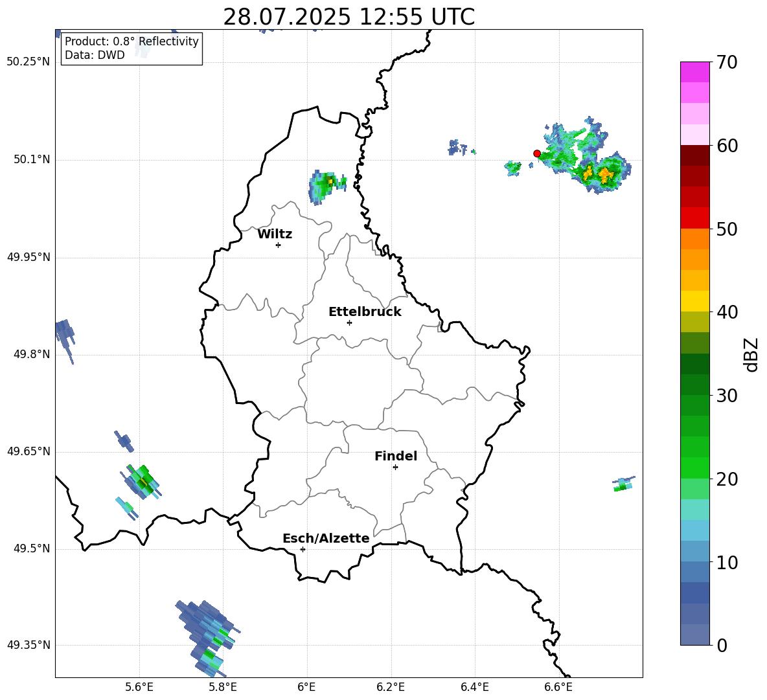
Task: Click the small echo at the far east edge
Action: point(624,484)
